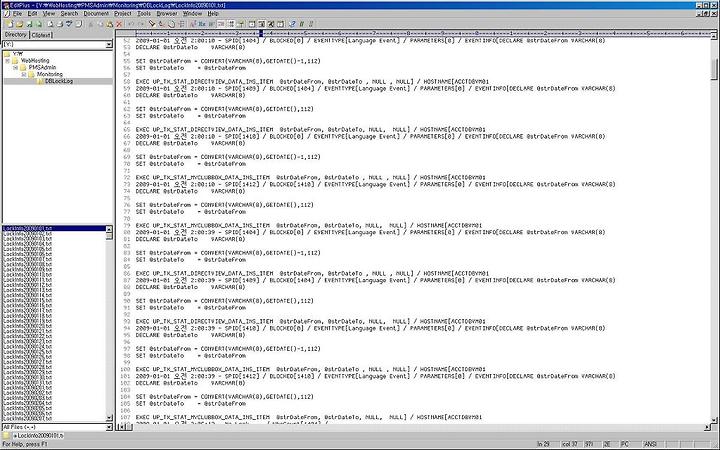720x450 pixels.
Task: Open the Edit menu
Action: coord(32,14)
